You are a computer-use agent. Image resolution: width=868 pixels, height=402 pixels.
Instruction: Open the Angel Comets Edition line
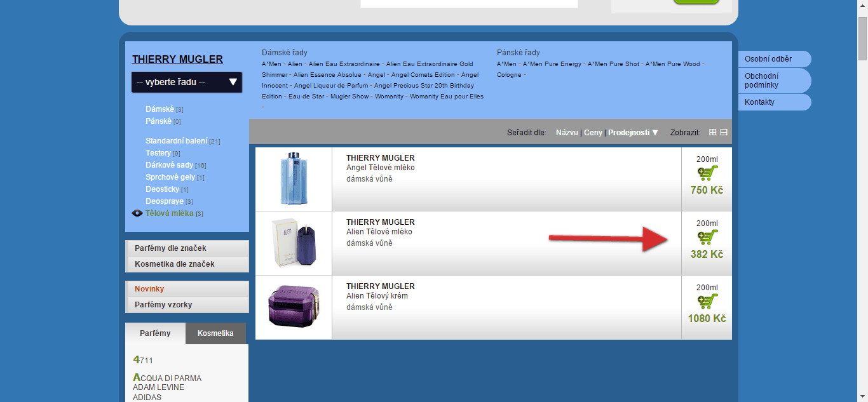coord(423,75)
